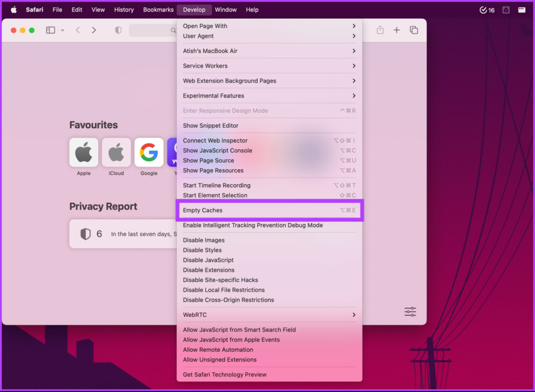Expand the WebRTC submenu
This screenshot has width=535, height=392.
tap(269, 315)
